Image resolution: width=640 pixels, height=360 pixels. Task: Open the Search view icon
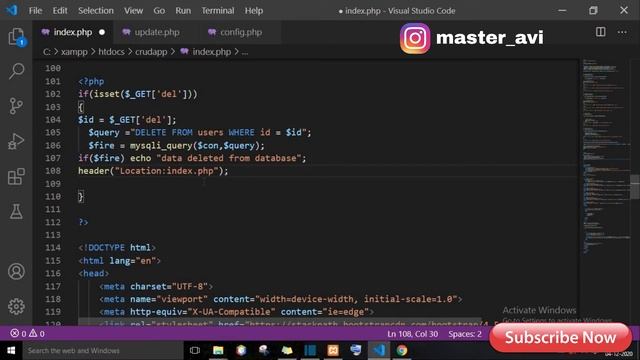click(16, 71)
